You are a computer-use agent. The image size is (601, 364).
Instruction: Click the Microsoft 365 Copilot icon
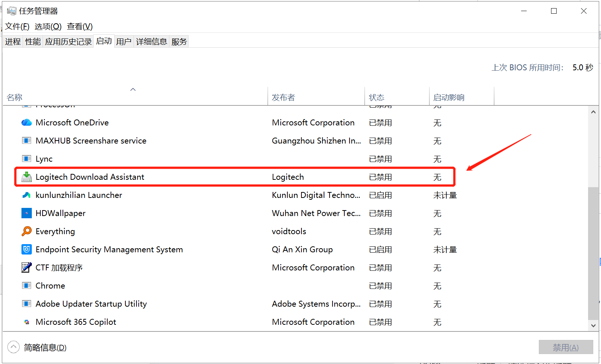(x=27, y=322)
